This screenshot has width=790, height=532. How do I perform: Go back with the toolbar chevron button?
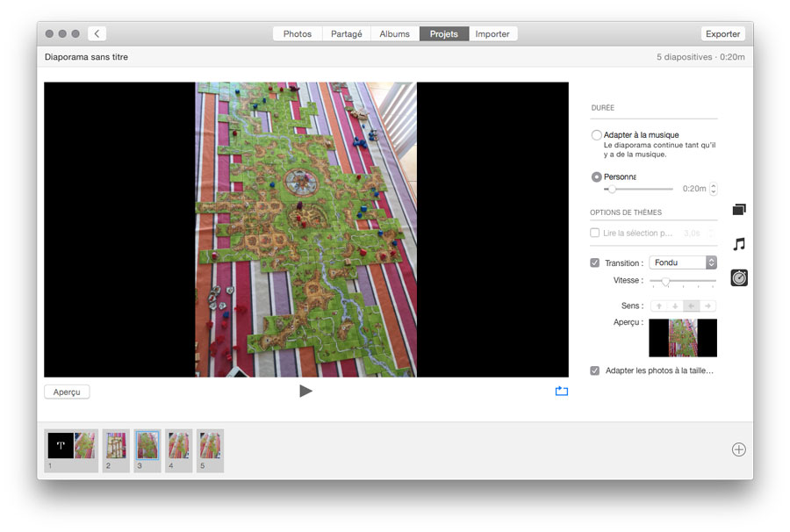[x=97, y=33]
